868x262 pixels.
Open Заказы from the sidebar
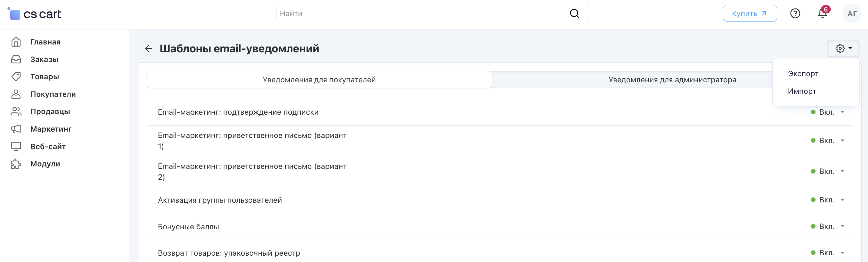pos(44,59)
